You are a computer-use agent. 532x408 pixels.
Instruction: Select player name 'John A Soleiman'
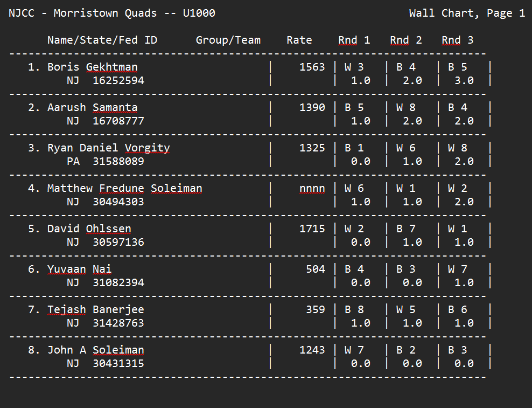[x=96, y=350]
